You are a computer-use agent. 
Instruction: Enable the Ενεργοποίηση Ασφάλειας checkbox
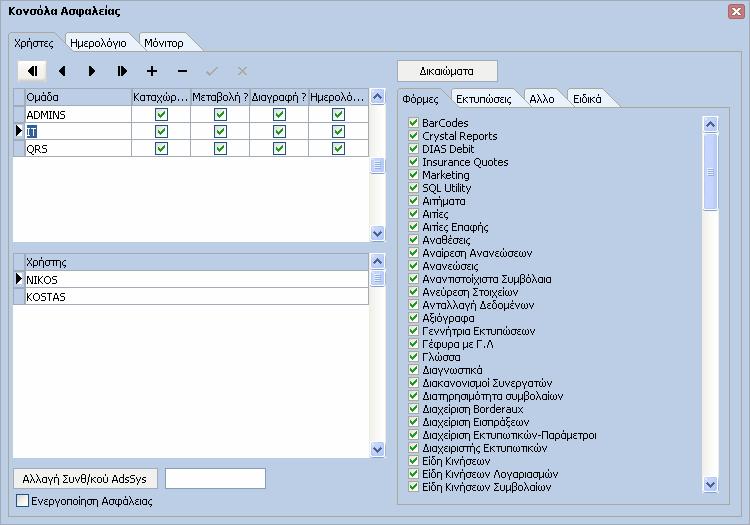click(x=22, y=501)
